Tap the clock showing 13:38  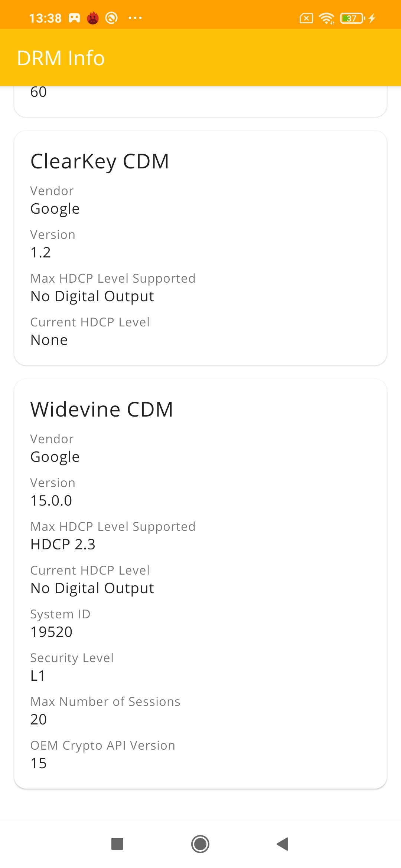(45, 18)
